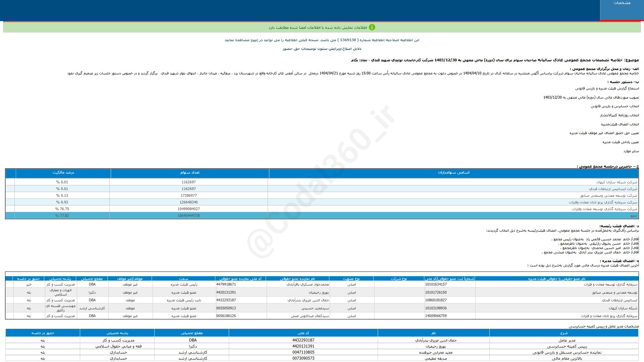Click representative name محمدجواد عسکری باقرآبادی

coord(308,284)
